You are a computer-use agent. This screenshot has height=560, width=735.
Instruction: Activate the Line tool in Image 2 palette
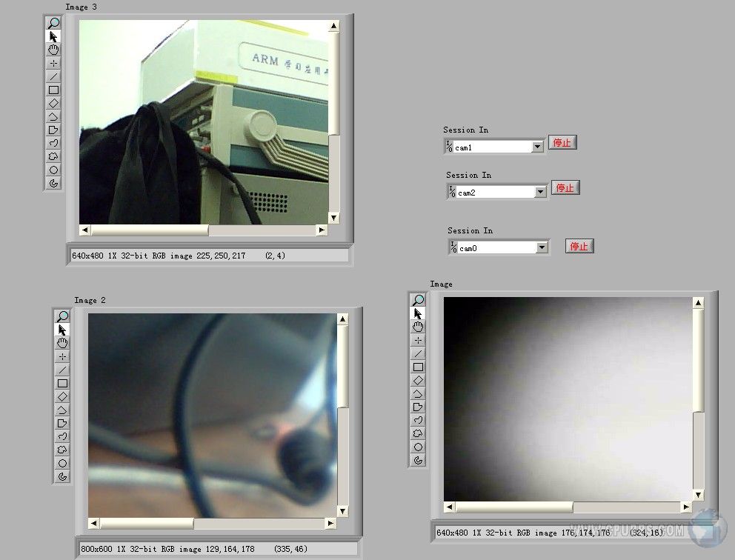click(62, 370)
